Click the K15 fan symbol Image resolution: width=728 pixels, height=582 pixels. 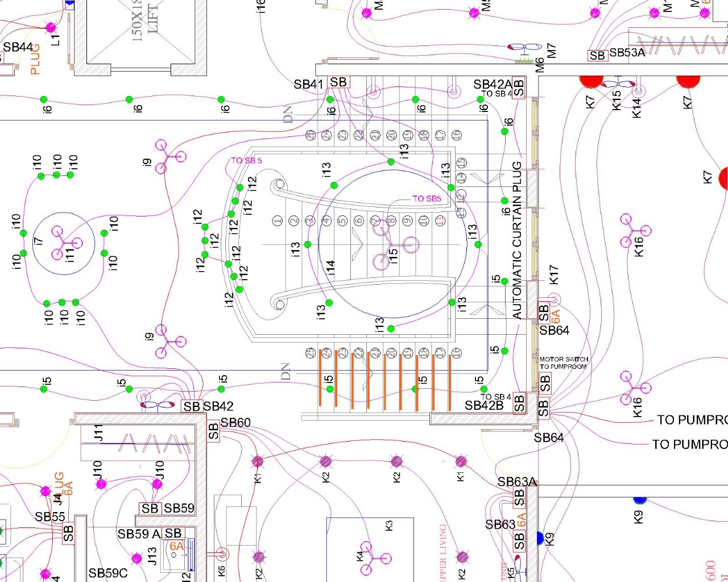(617, 84)
